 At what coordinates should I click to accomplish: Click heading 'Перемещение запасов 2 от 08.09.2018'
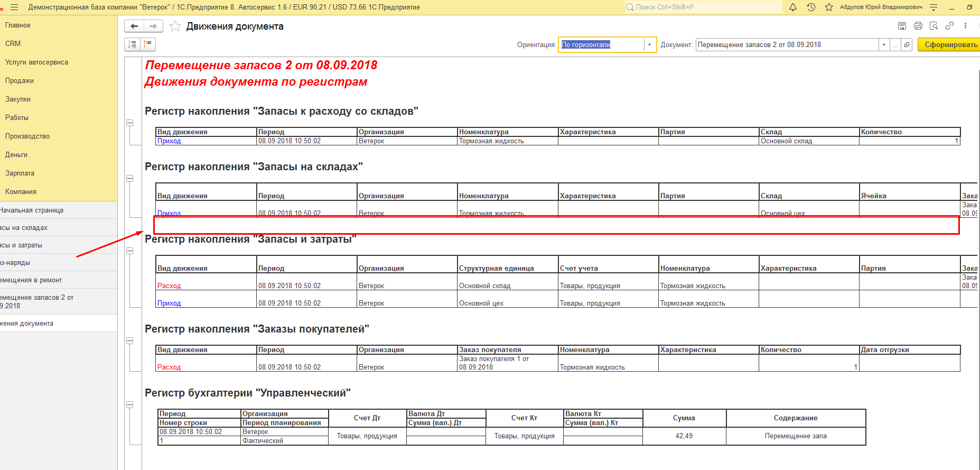pyautogui.click(x=261, y=65)
